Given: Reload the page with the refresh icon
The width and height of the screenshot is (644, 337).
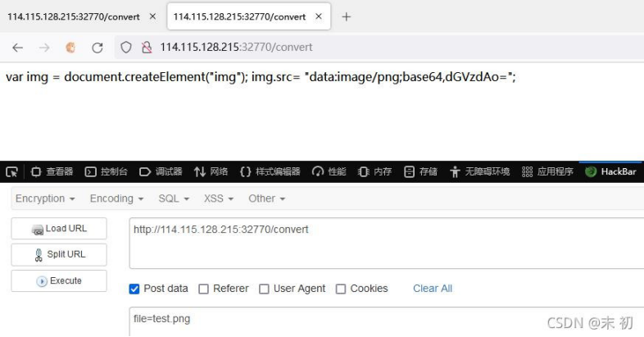Looking at the screenshot, I should point(98,48).
